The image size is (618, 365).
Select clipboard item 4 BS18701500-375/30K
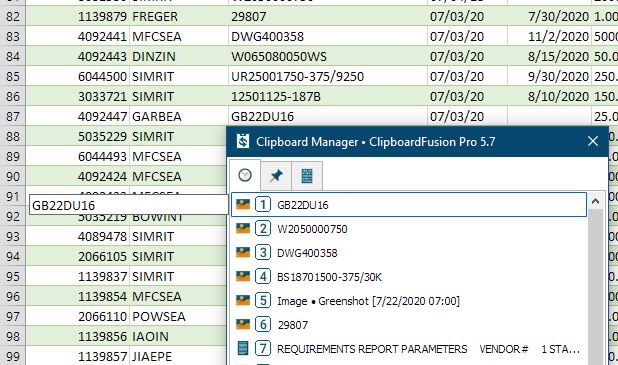409,277
